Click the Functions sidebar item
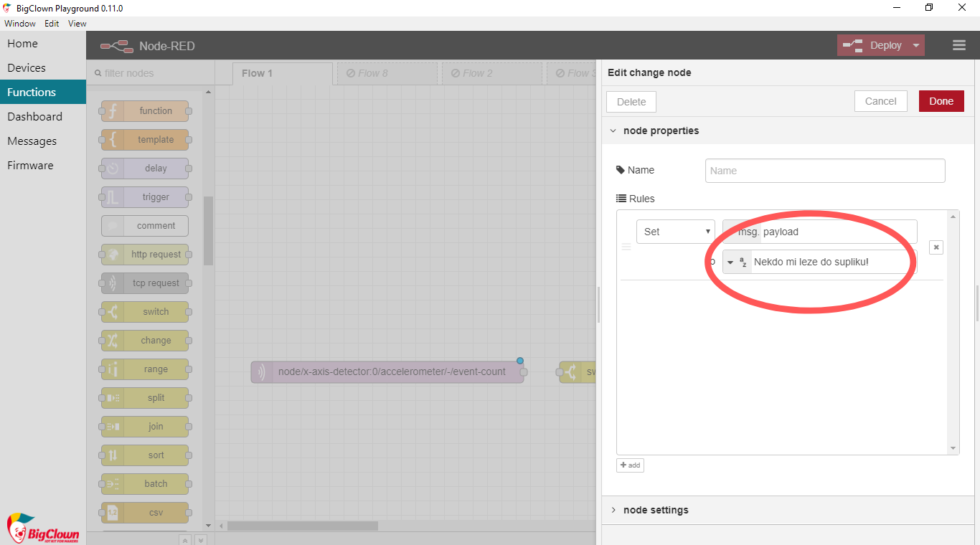 click(43, 92)
